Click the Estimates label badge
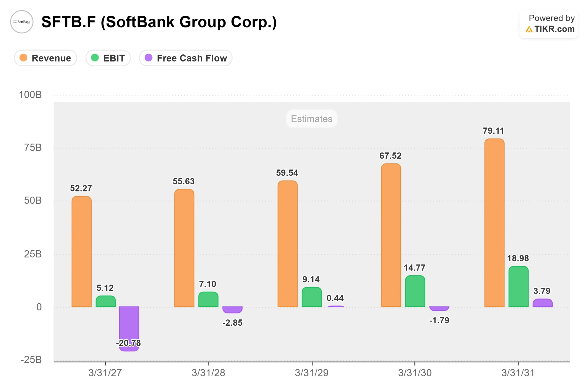 coord(312,119)
